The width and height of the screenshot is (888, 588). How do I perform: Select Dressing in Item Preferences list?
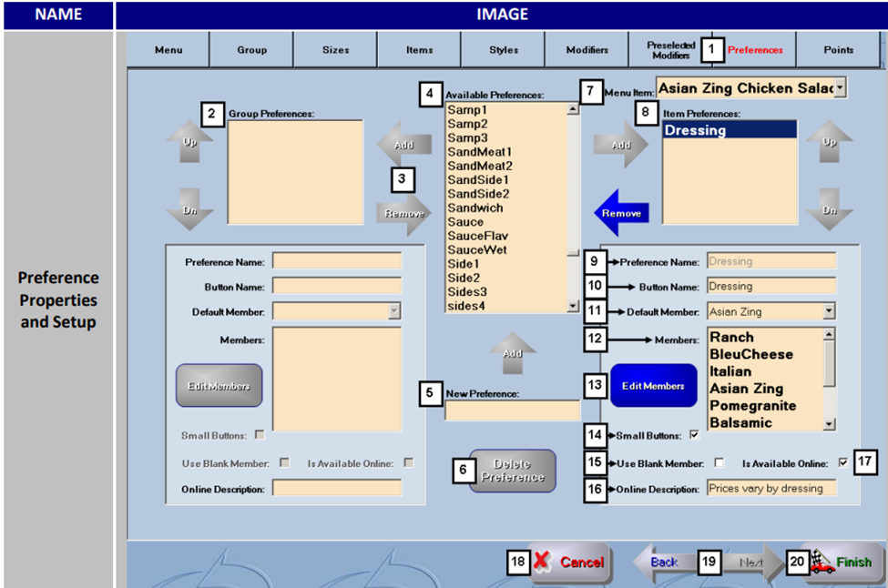point(730,130)
